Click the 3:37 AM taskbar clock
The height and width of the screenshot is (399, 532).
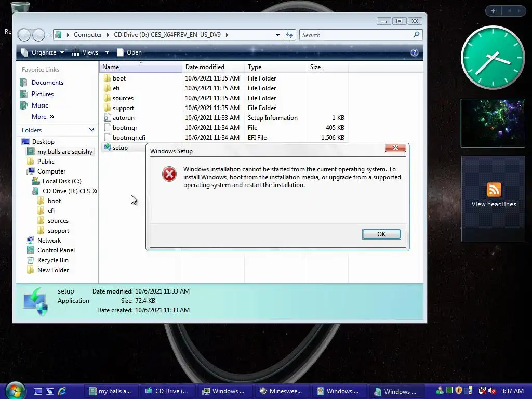512,391
